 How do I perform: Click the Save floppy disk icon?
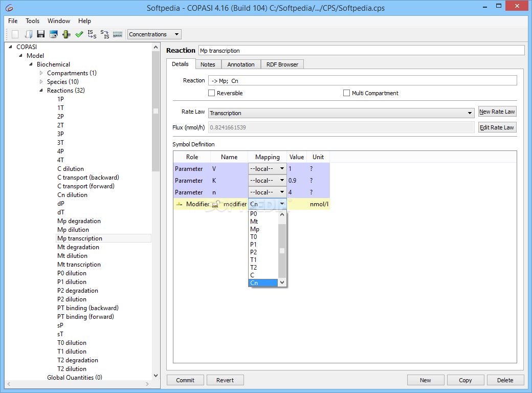[41, 34]
